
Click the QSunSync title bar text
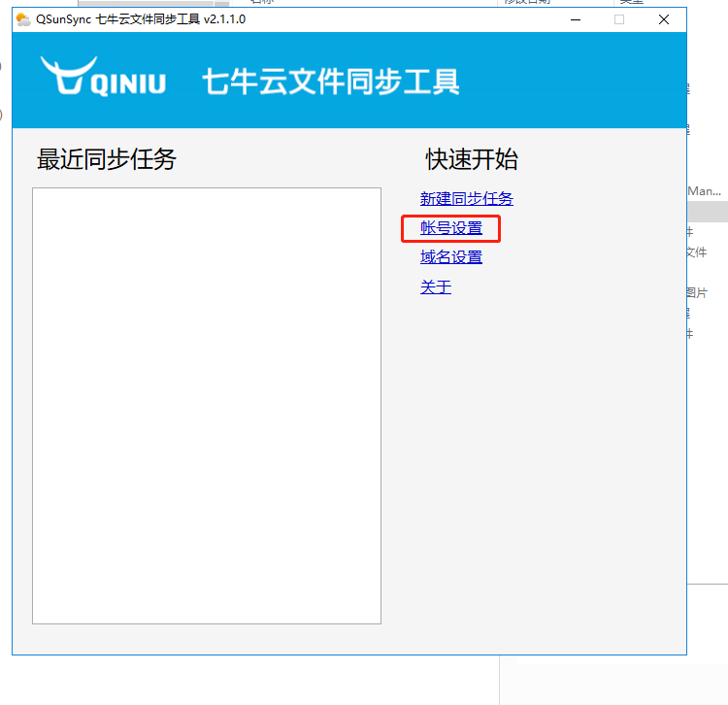(x=141, y=19)
